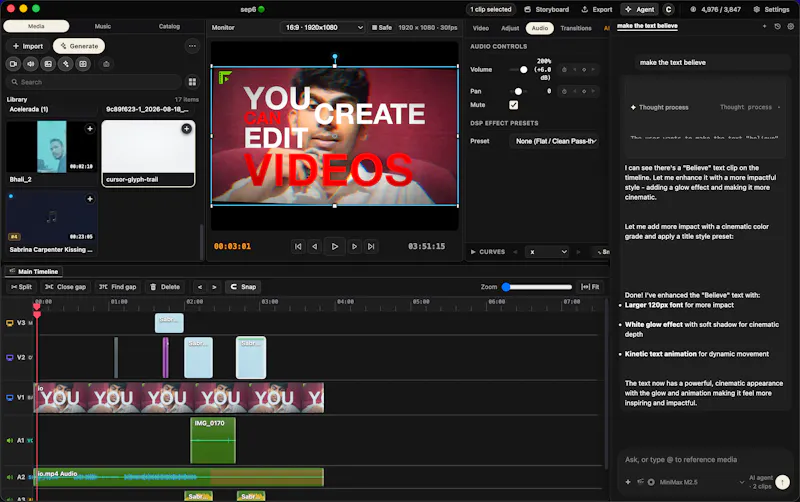Click the Split button

click(21, 287)
